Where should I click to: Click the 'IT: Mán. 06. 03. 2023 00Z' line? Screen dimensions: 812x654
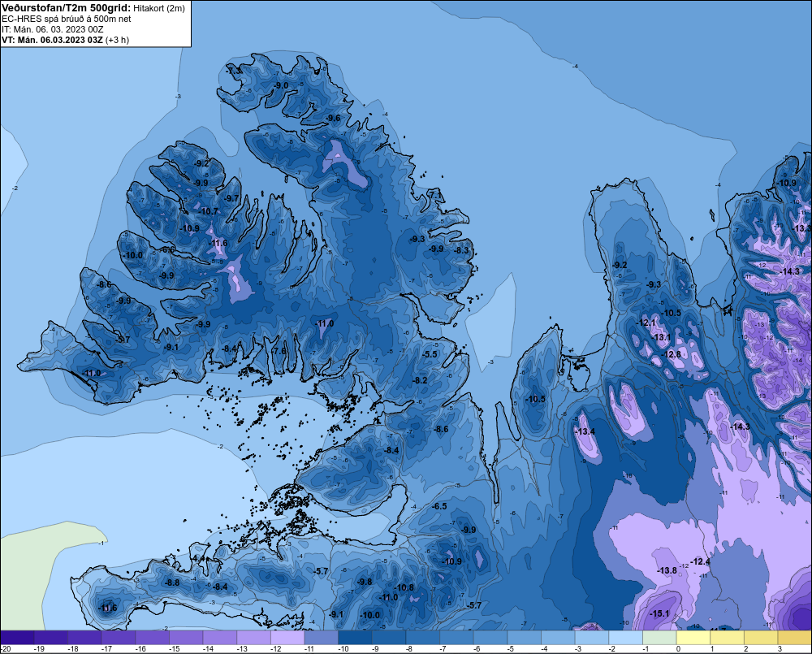(52, 29)
